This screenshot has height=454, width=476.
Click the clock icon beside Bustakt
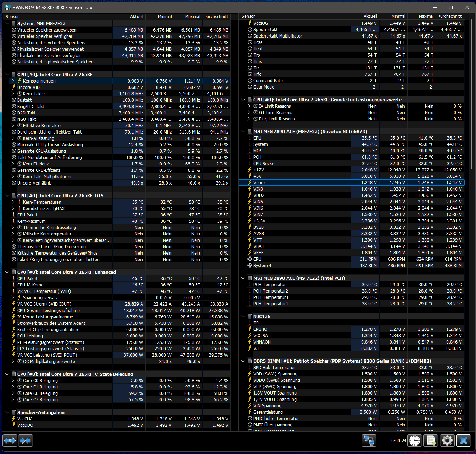(14, 100)
